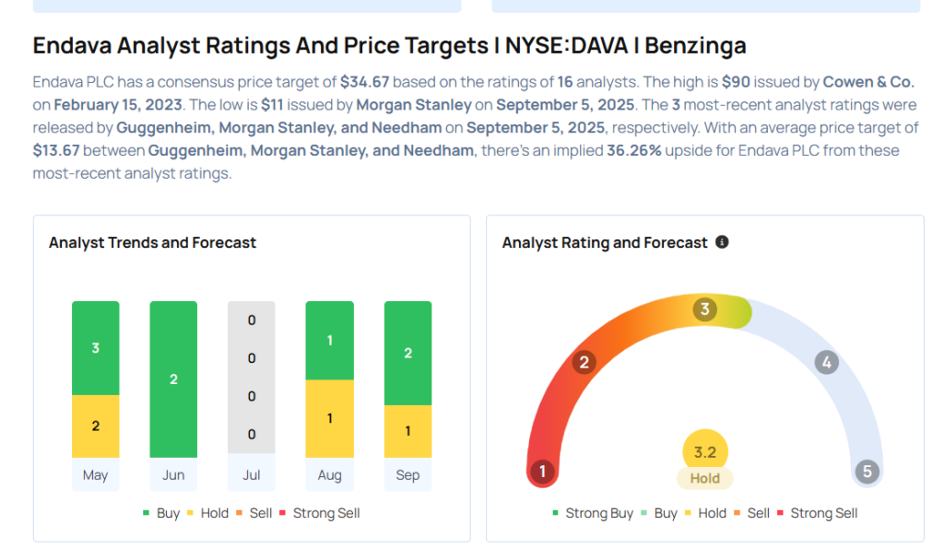Click the yellow 3.2 rating circle
Viewport: 944px width, 560px height.
[705, 452]
